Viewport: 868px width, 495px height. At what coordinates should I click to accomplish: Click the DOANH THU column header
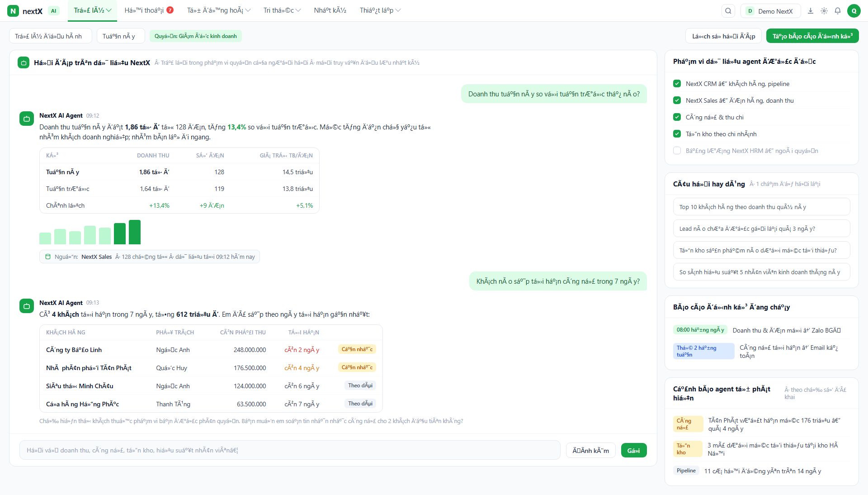153,155
